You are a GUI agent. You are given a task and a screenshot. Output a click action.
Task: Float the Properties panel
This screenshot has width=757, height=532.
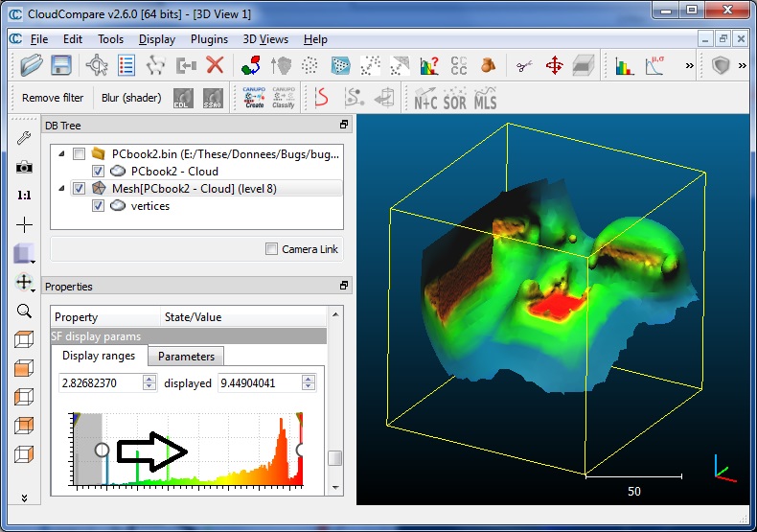pyautogui.click(x=344, y=286)
